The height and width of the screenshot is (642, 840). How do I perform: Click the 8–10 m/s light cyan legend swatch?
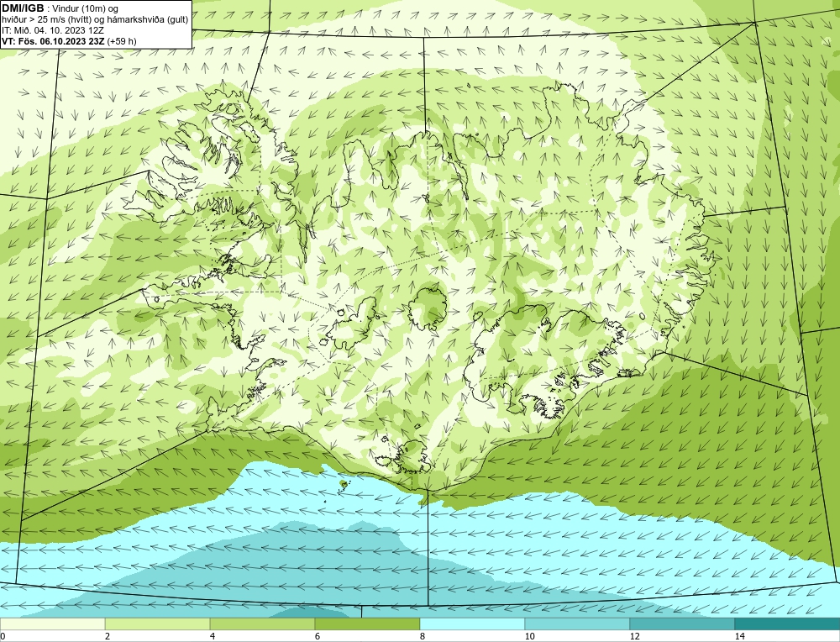pos(472,624)
